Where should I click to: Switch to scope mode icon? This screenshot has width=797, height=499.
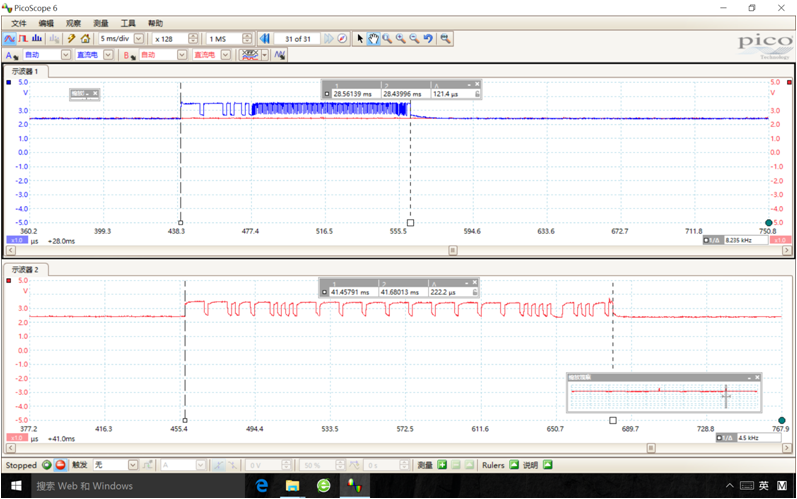click(9, 39)
